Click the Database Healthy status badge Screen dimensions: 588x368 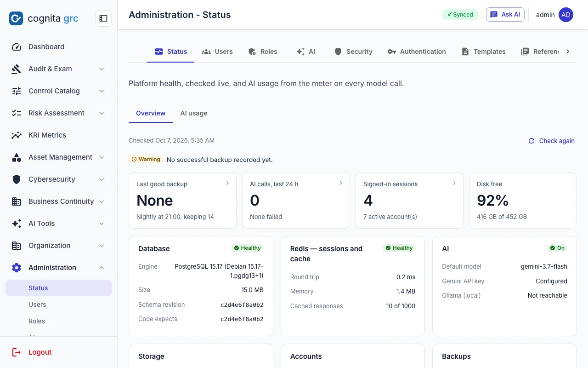[247, 248]
